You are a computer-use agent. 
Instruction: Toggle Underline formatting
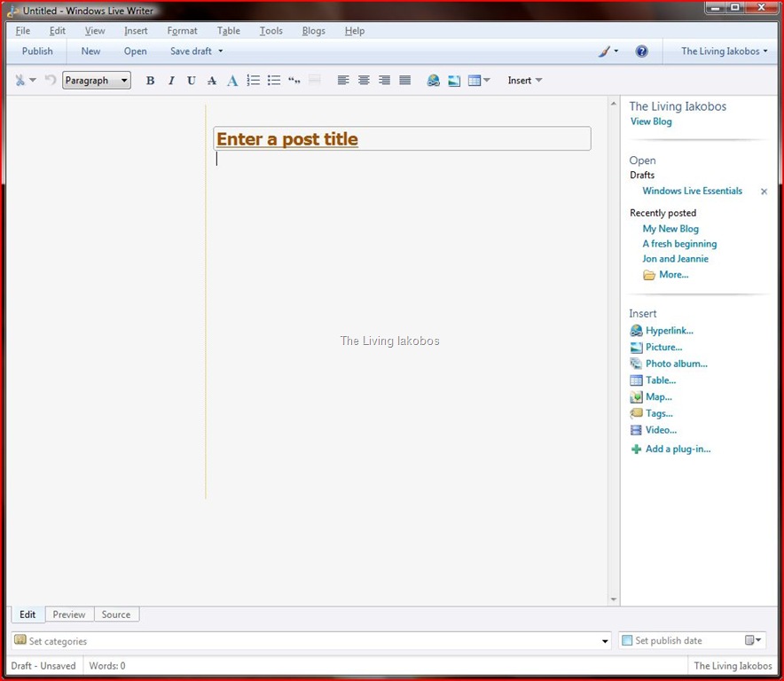(191, 81)
